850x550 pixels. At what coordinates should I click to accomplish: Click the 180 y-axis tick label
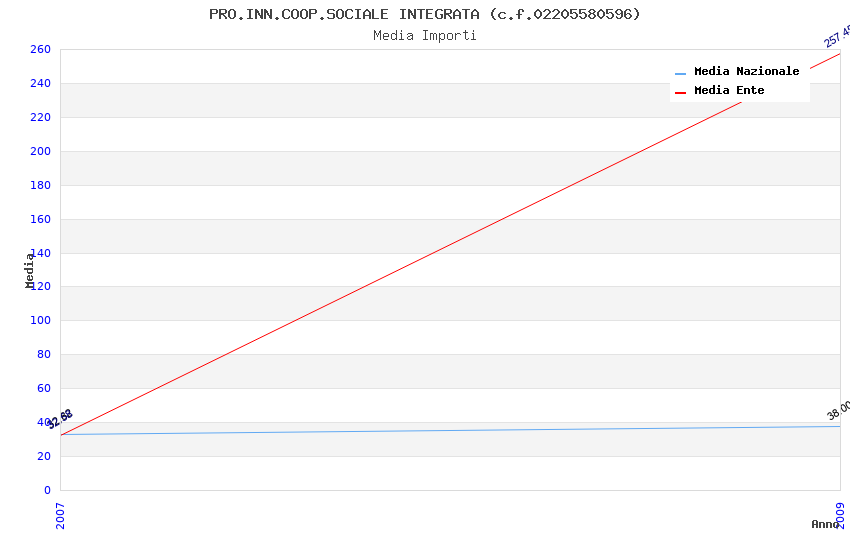40,185
